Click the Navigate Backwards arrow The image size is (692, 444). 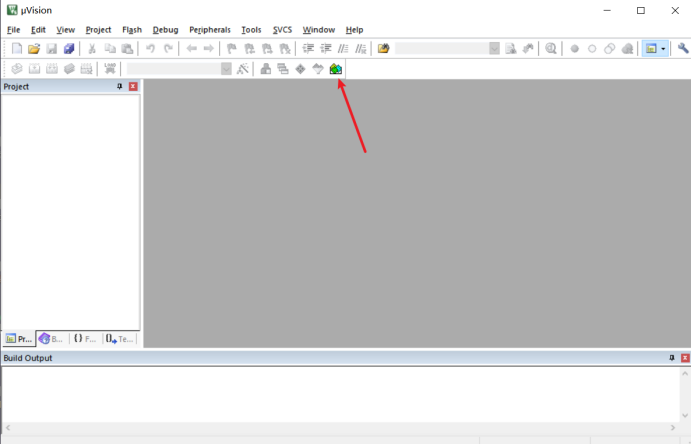(191, 49)
